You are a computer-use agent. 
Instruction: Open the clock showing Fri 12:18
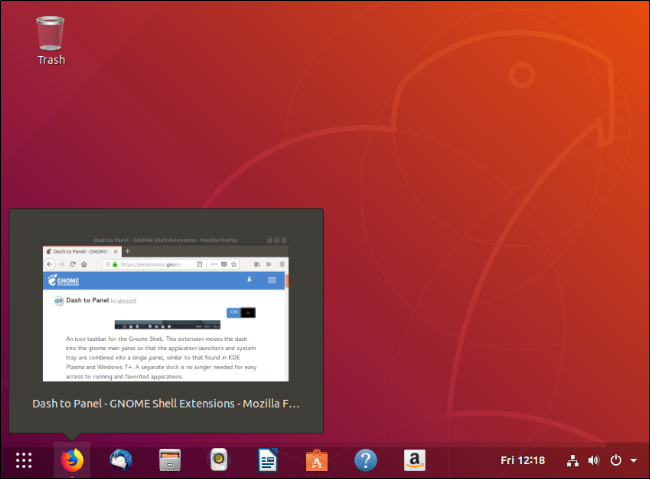click(x=522, y=460)
